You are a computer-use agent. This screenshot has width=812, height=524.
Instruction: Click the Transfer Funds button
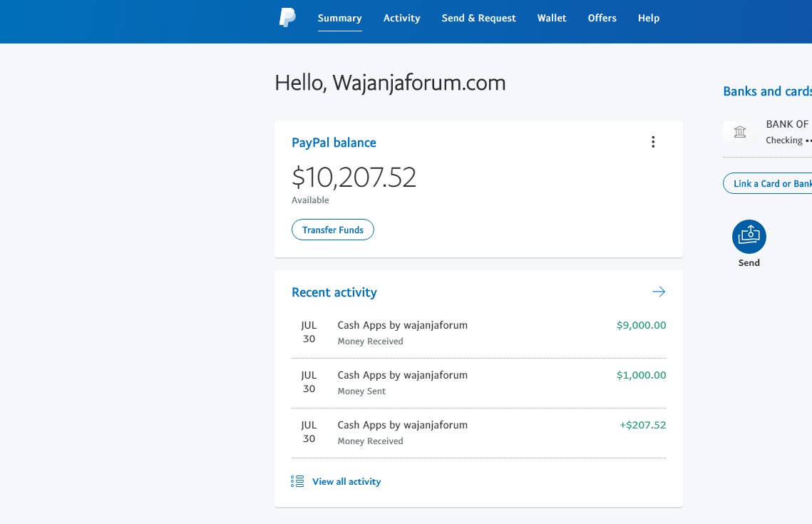coord(333,230)
